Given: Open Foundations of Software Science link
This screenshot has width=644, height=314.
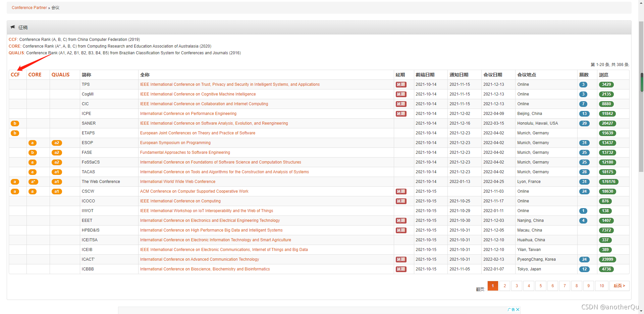Looking at the screenshot, I should point(221,162).
